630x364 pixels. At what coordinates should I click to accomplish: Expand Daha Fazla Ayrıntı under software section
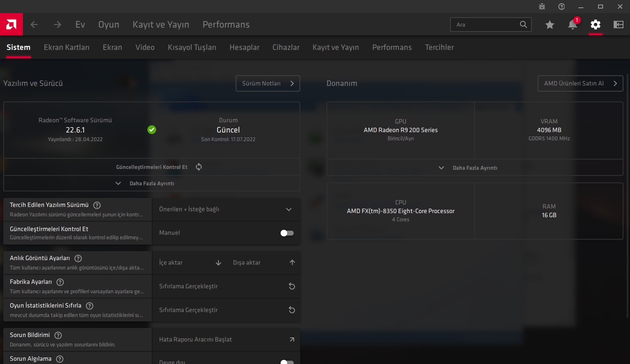coord(152,184)
